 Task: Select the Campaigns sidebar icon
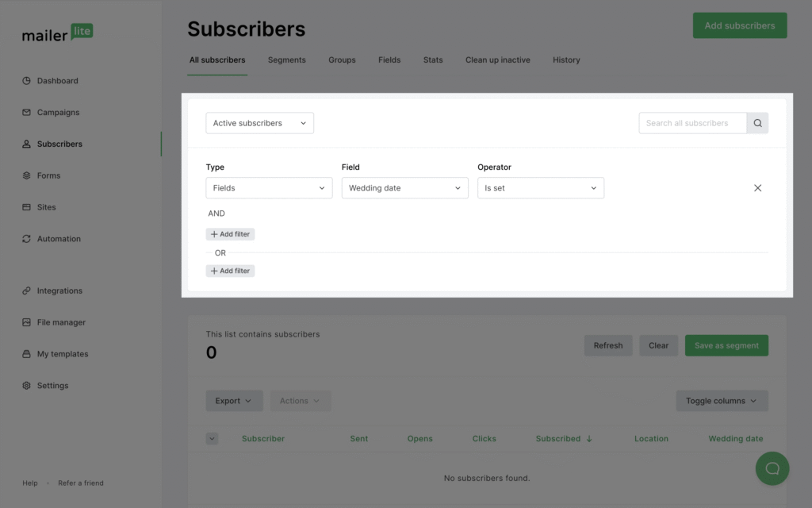(28, 112)
